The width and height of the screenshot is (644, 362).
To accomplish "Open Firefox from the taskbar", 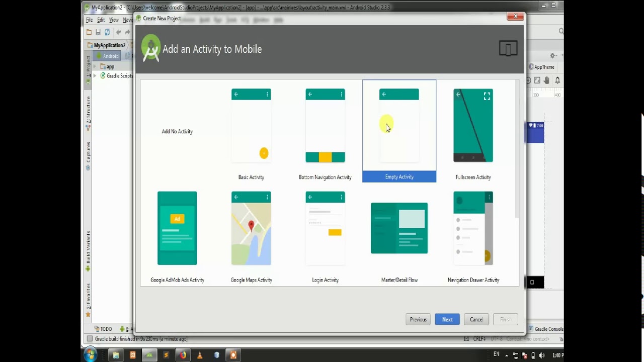I will tap(183, 355).
